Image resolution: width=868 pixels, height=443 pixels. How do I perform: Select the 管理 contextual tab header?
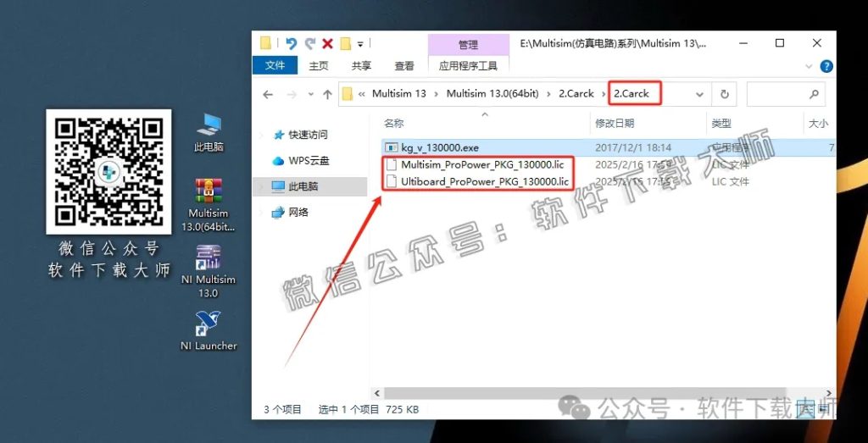[468, 44]
